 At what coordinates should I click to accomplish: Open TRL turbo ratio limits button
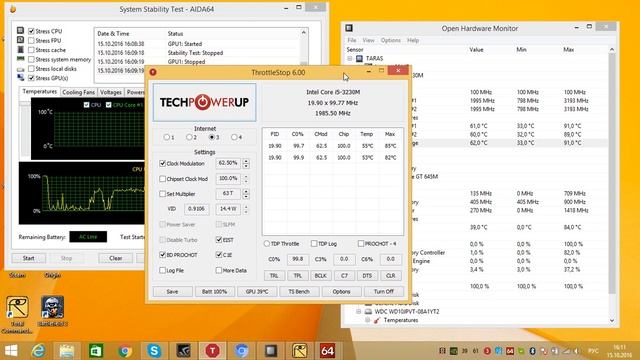(274, 276)
